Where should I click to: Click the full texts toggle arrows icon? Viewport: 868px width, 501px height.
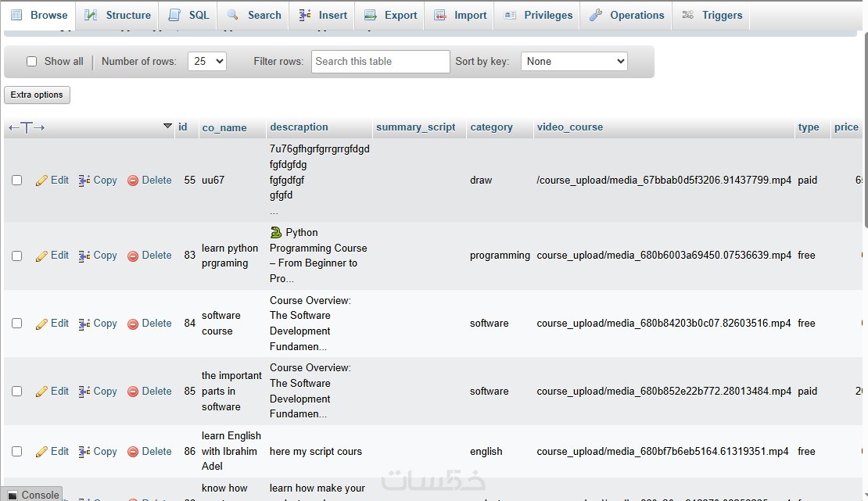point(27,128)
